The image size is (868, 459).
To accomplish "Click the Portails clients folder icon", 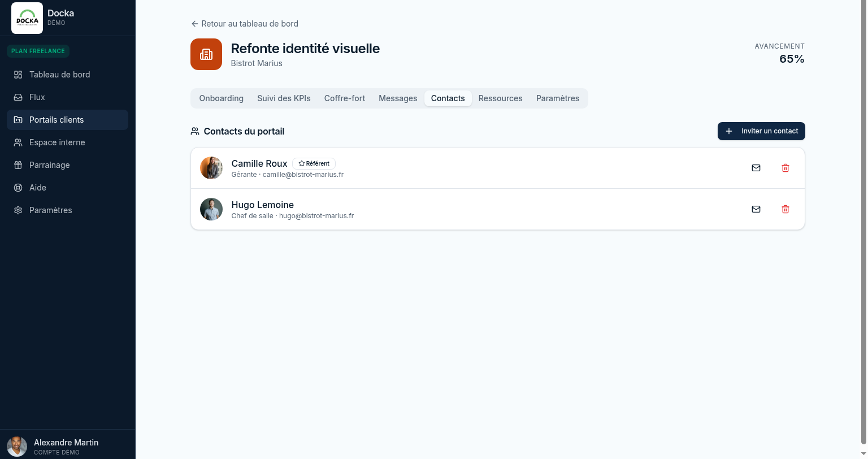I will pos(18,120).
